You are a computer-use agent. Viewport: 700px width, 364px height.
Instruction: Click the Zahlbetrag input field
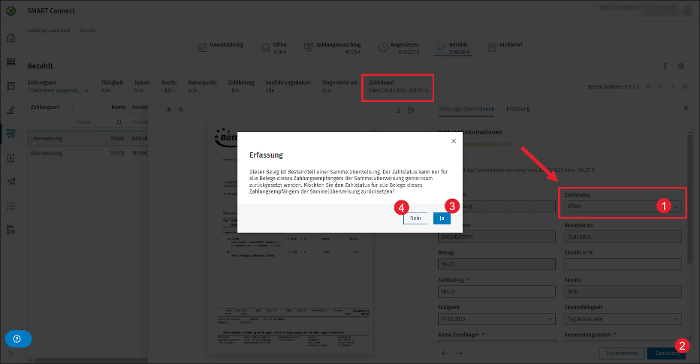(497, 292)
